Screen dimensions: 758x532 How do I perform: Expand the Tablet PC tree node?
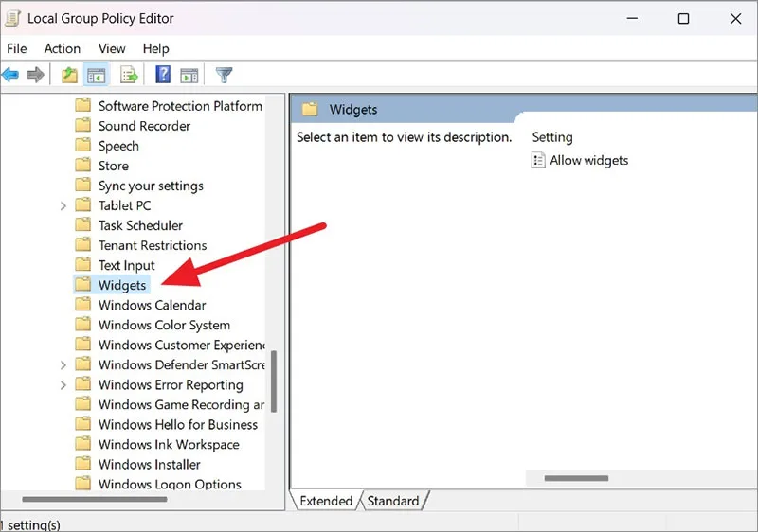[63, 206]
